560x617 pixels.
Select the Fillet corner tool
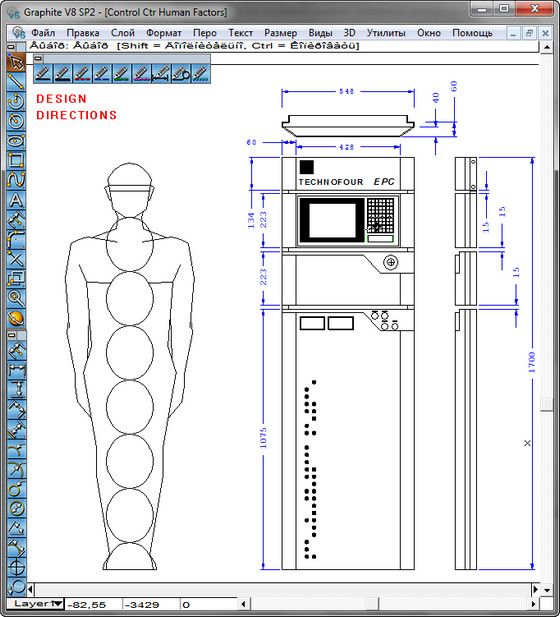[x=17, y=239]
